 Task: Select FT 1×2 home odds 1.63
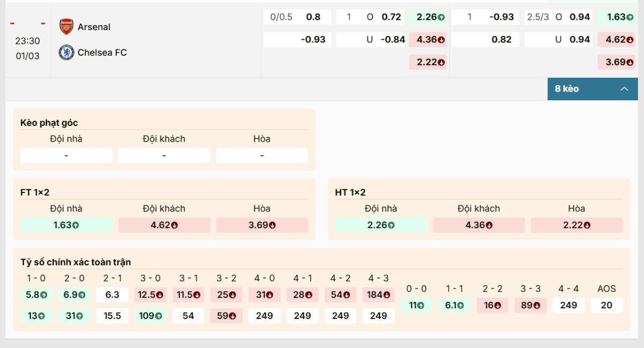coord(67,225)
